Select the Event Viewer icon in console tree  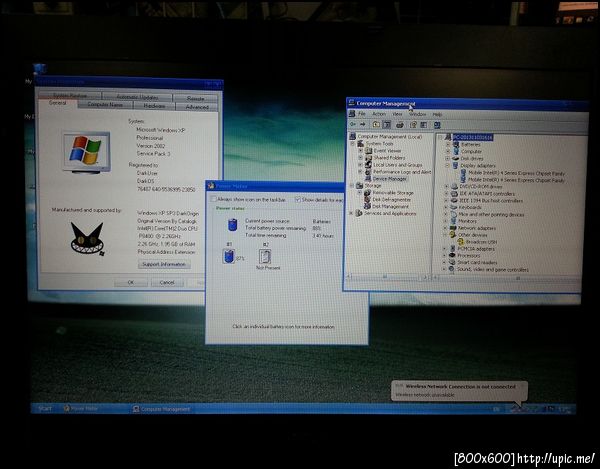[368, 150]
